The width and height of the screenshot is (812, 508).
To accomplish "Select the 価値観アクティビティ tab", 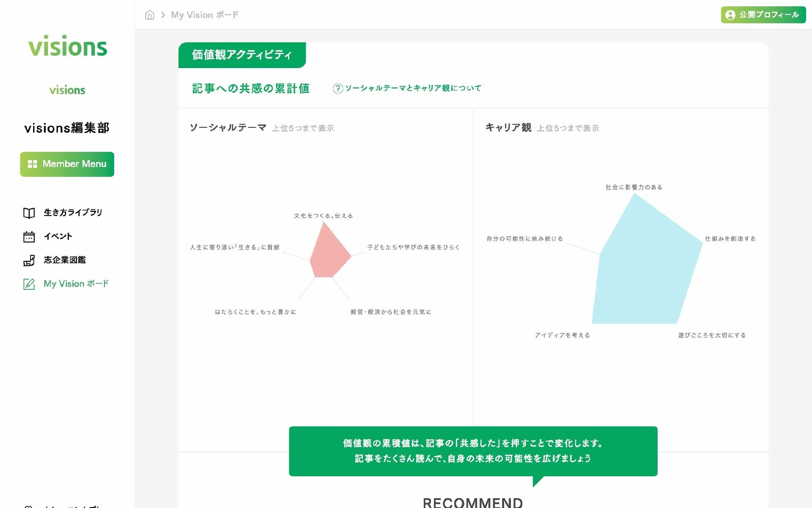I will point(242,55).
